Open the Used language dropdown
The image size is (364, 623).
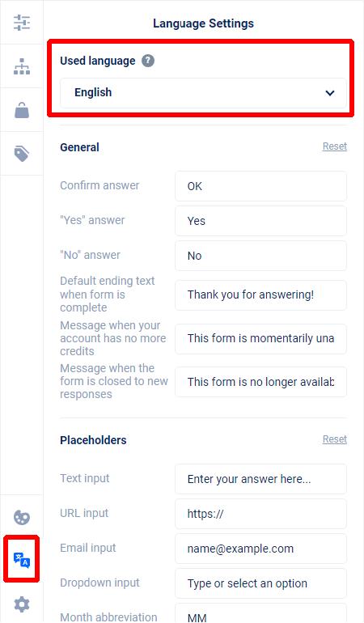[x=203, y=93]
